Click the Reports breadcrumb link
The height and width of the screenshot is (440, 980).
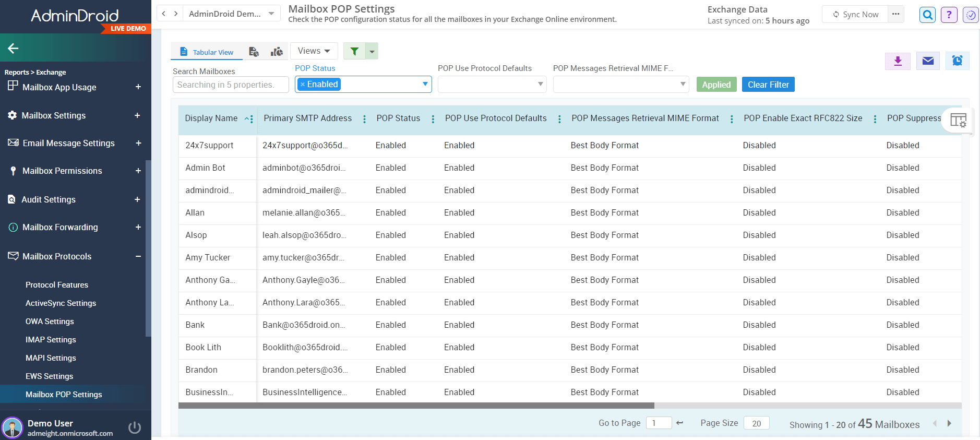pos(17,73)
